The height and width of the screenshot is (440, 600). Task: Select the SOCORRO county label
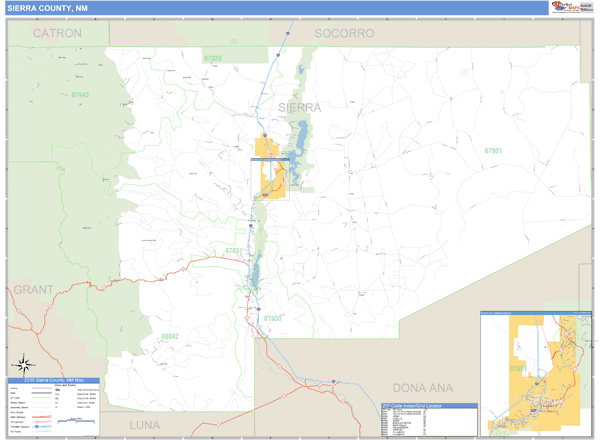click(343, 33)
